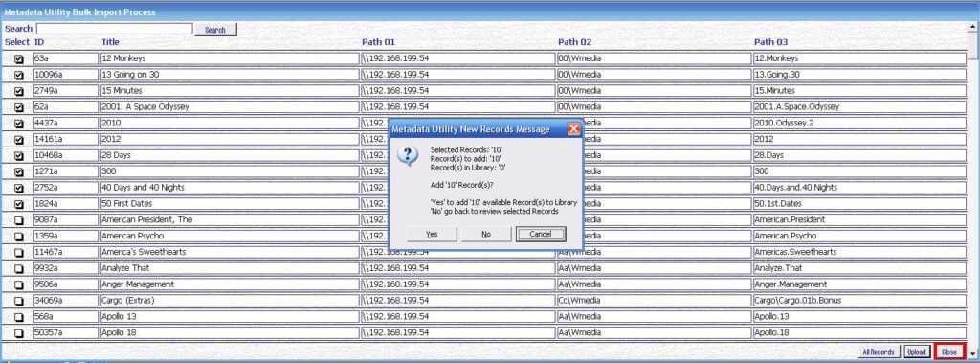Click the ID field 34069a
This screenshot has width=980, height=363.
[x=65, y=301]
